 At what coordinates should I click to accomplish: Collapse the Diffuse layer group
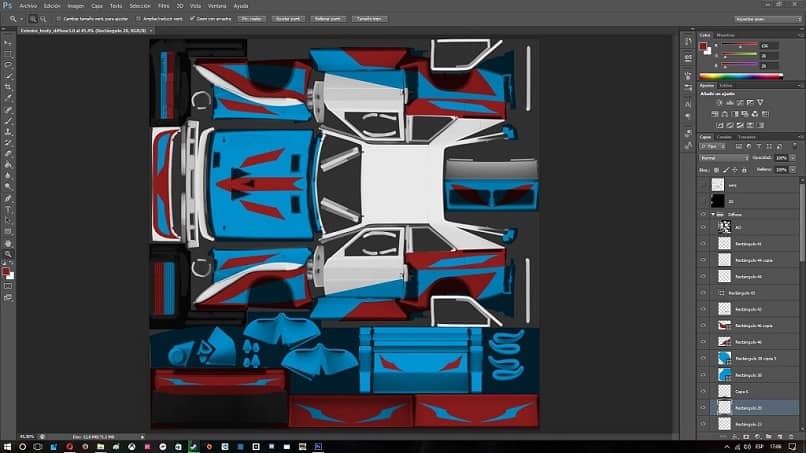pyautogui.click(x=712, y=214)
